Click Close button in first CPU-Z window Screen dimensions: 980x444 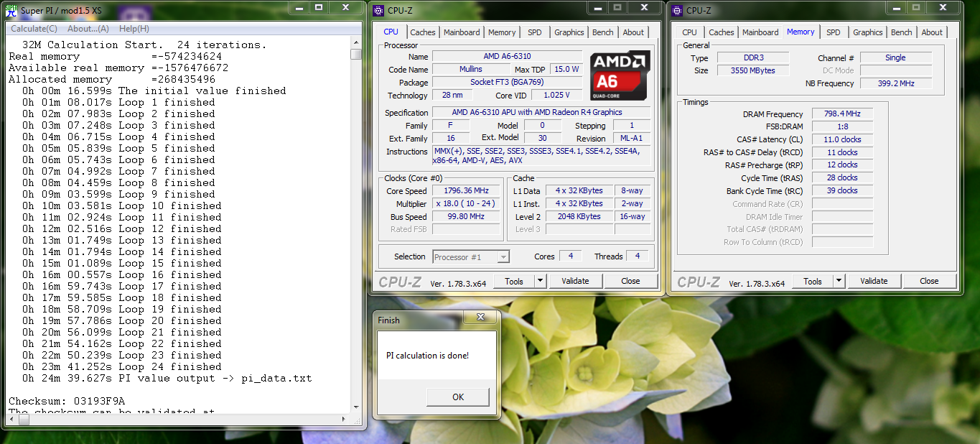tap(630, 281)
